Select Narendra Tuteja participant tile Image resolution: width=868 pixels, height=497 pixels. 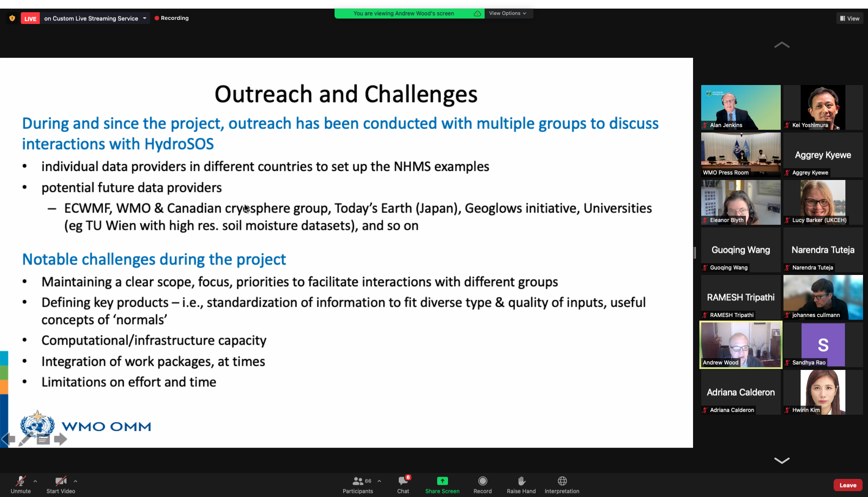[x=823, y=250]
